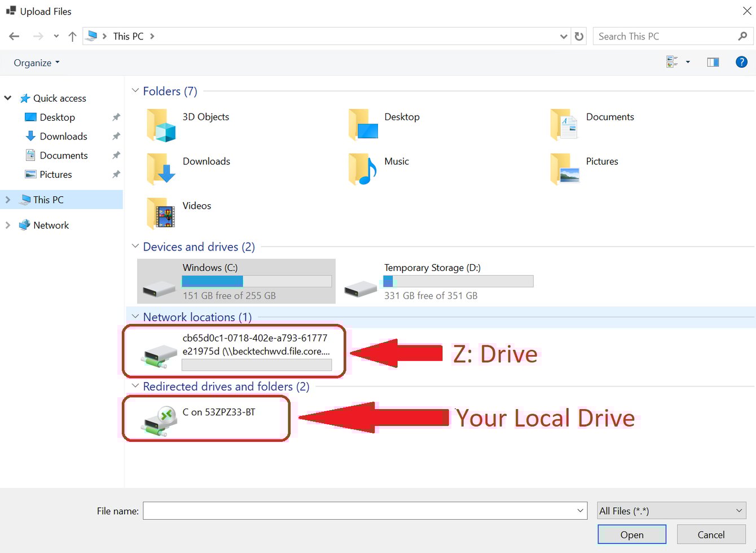Collapse the Folders (7) section
The height and width of the screenshot is (553, 756).
[x=135, y=90]
